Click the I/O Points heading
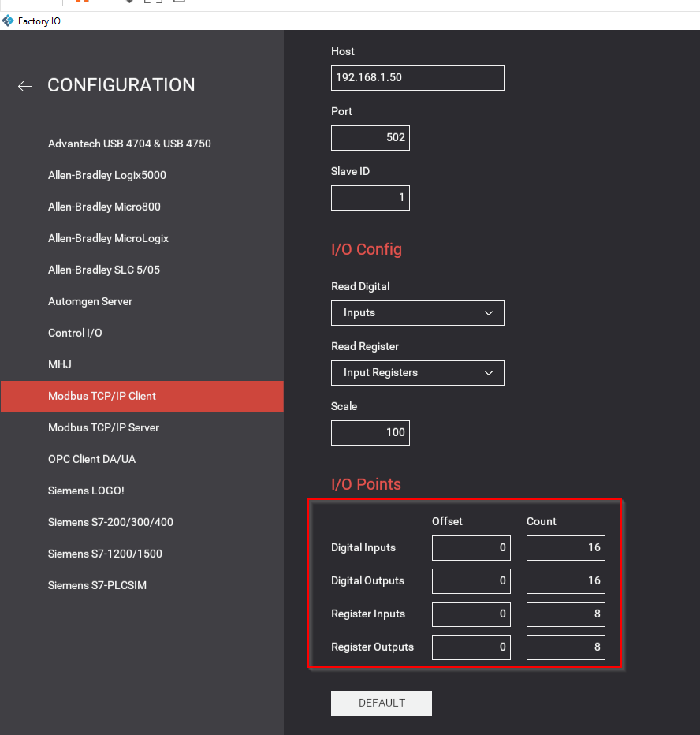 [x=366, y=484]
